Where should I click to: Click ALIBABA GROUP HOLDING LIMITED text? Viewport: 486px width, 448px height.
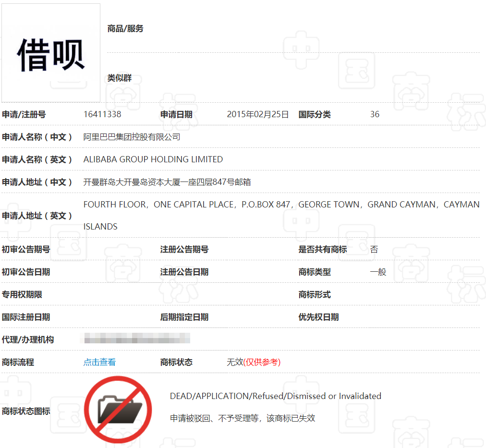(153, 159)
